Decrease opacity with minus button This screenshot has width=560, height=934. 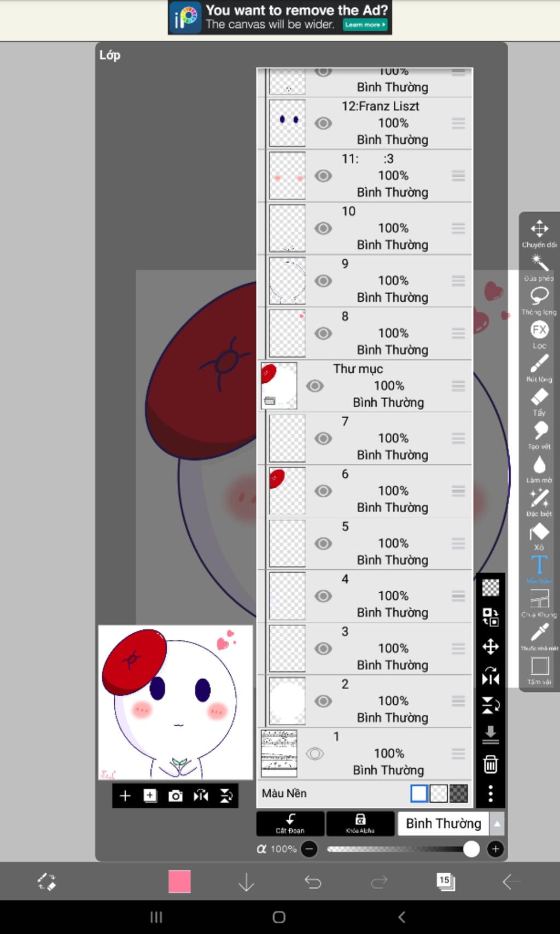pos(310,849)
